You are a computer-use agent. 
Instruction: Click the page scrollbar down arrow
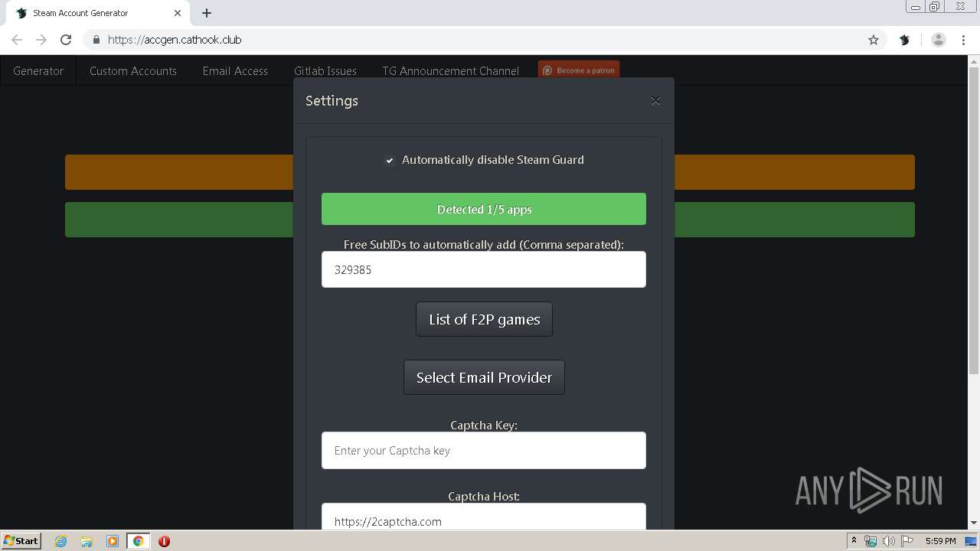(x=974, y=523)
